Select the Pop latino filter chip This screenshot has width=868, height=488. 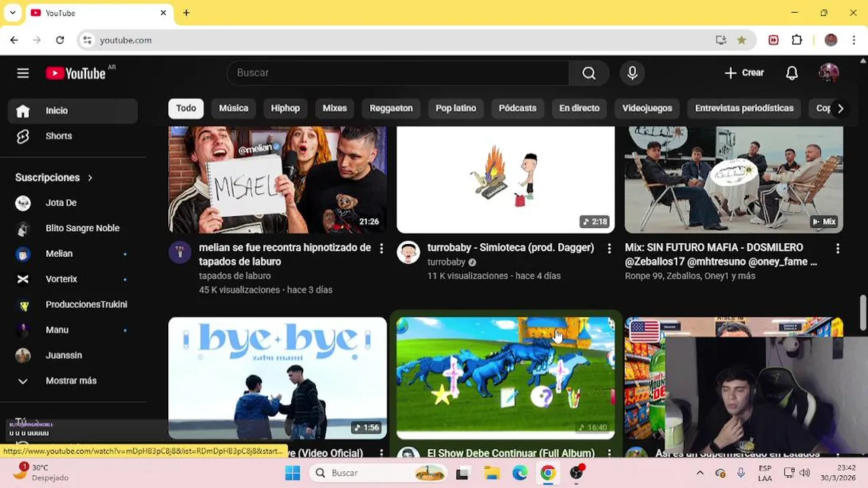click(x=456, y=108)
